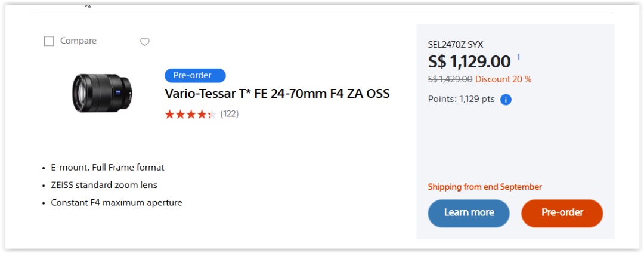This screenshot has width=644, height=253.
Task: Click the ZEISS standard zoom lens bullet
Action: (x=104, y=185)
